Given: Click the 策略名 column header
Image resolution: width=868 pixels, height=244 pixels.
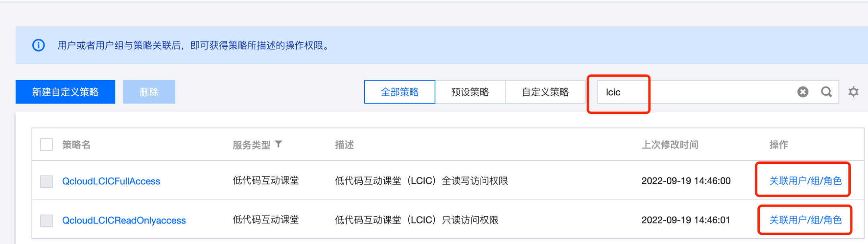Looking at the screenshot, I should point(76,145).
